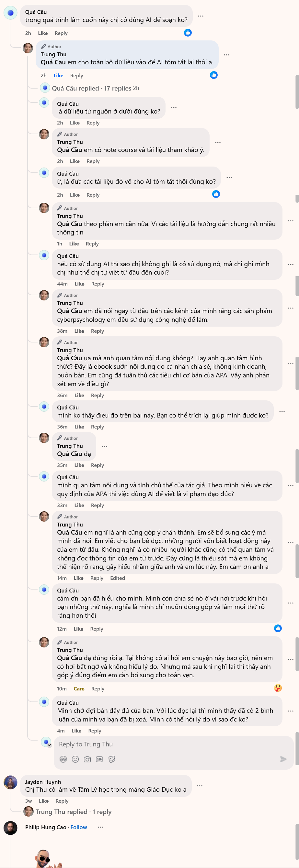
Task: Click the Reply to Trung Thu field
Action: pos(173,744)
